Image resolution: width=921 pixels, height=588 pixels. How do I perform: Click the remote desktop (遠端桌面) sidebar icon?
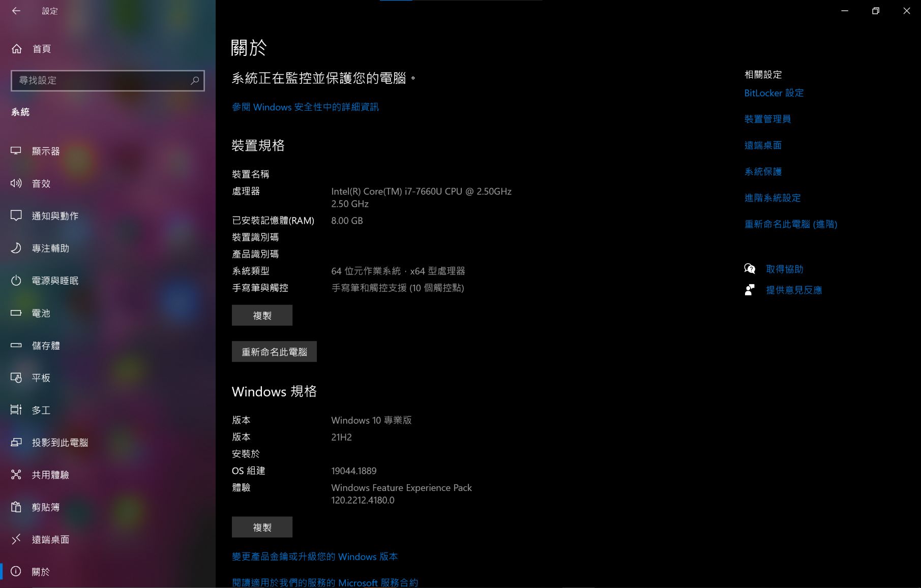coord(16,539)
